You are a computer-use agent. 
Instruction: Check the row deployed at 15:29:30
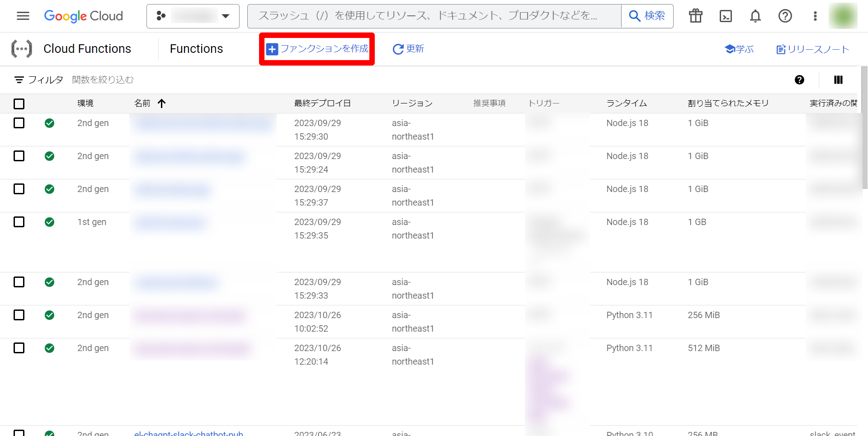(x=19, y=123)
